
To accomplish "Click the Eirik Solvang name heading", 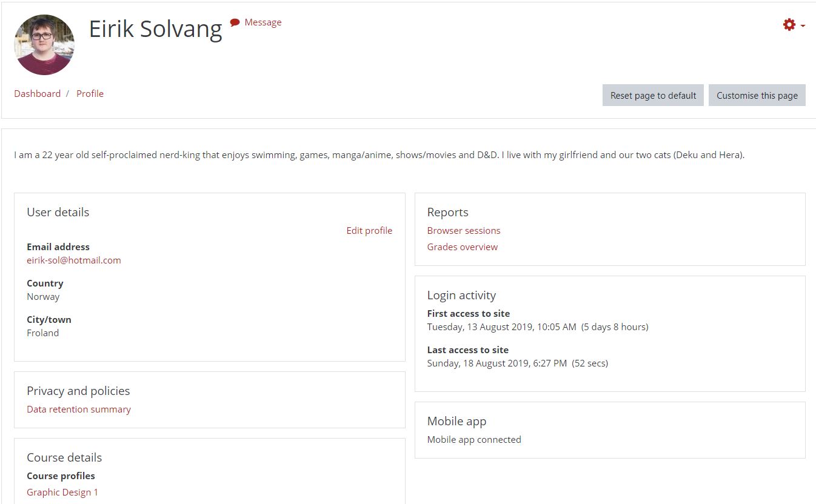I will pyautogui.click(x=156, y=28).
